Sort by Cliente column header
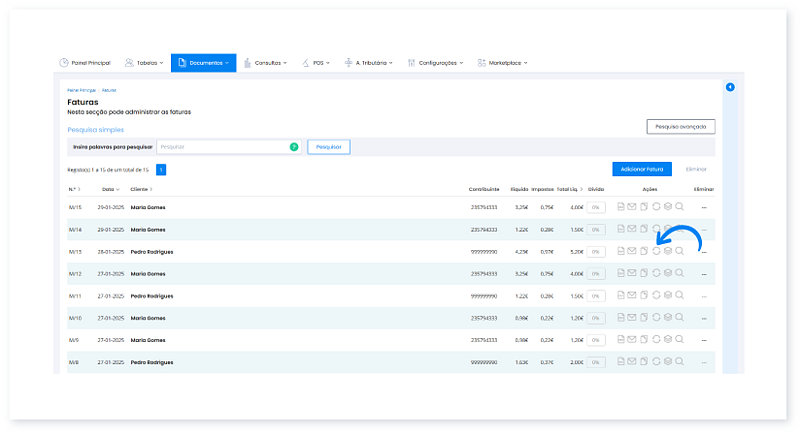The image size is (800, 434). (141, 189)
